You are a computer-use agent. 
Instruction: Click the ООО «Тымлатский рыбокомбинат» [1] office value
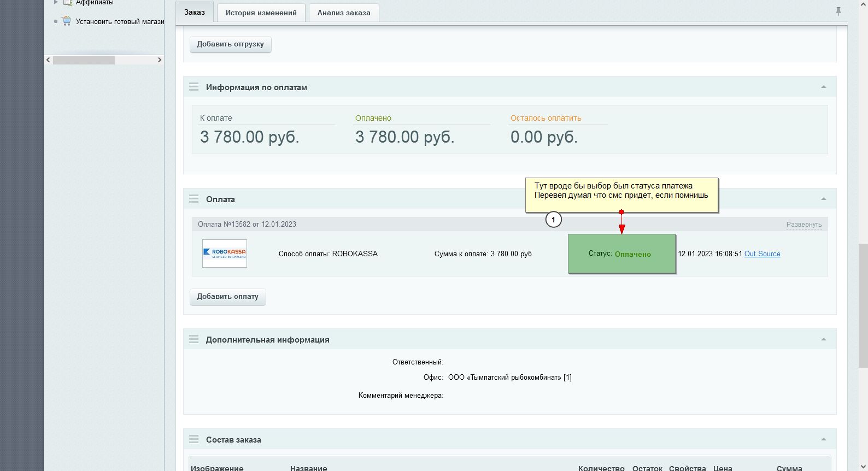510,378
